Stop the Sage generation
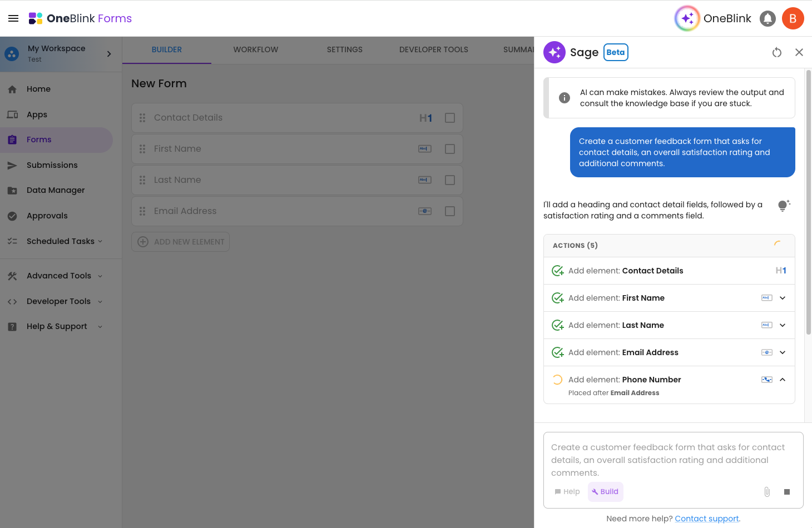The width and height of the screenshot is (812, 528). pos(787,492)
